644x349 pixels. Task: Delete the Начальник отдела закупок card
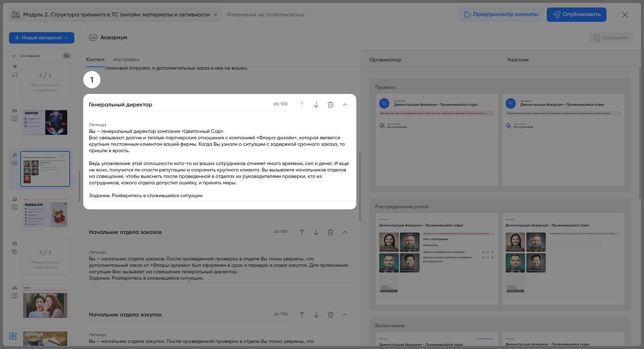331,315
